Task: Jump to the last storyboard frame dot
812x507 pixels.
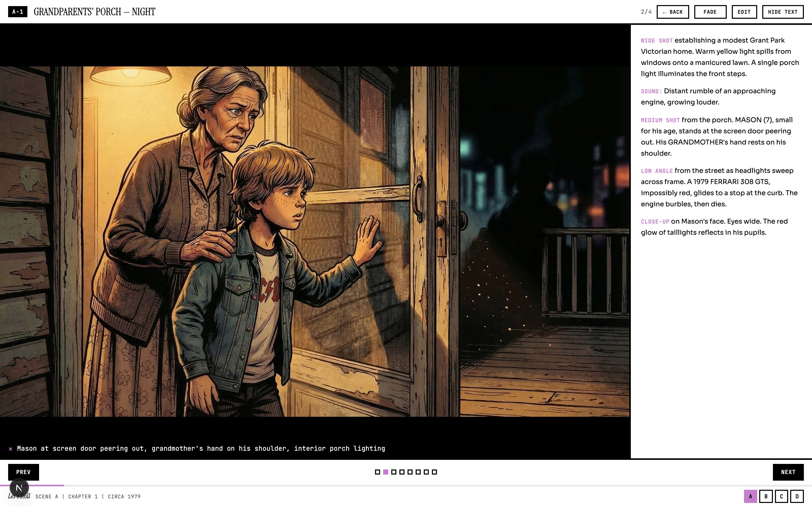Action: (x=434, y=472)
